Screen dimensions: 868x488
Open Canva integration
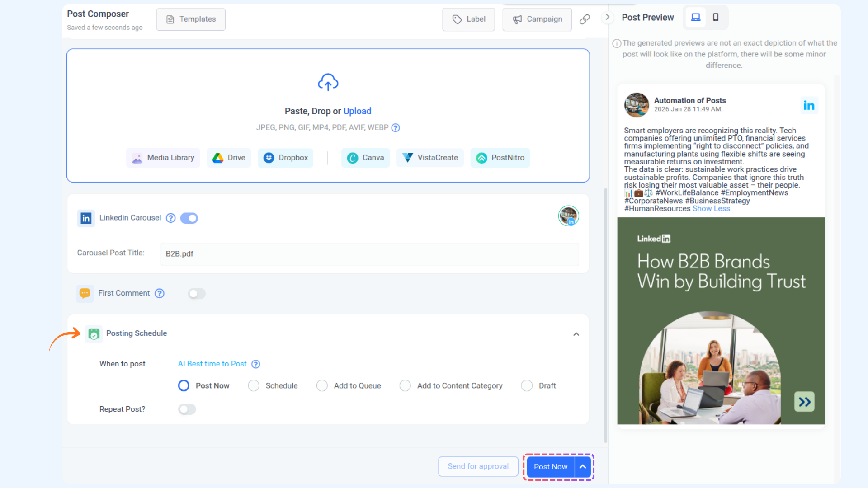[365, 158]
